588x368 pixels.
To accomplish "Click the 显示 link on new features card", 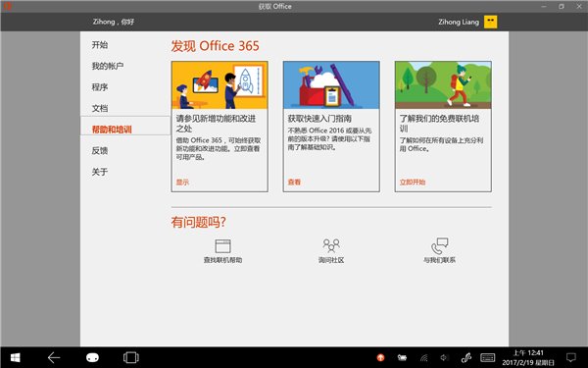I will [182, 183].
